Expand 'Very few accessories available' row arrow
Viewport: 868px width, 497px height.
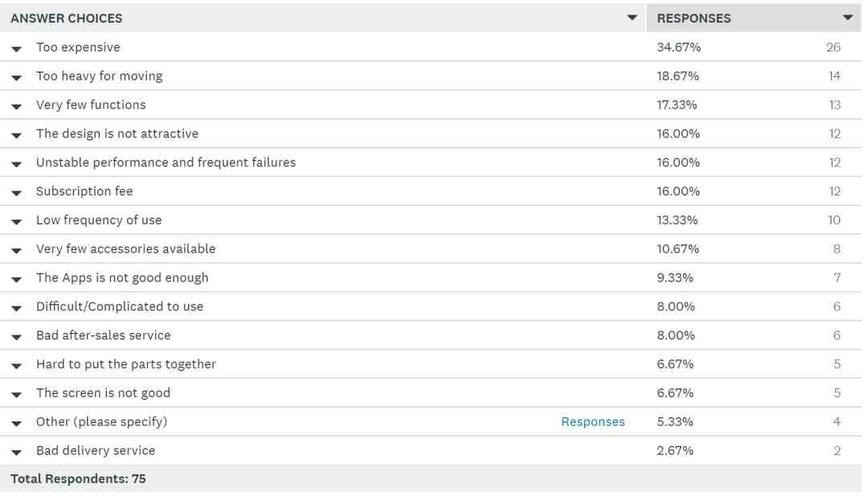click(17, 250)
